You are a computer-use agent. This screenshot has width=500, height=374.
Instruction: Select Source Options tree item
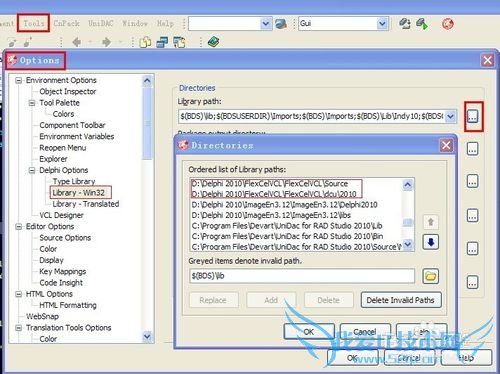pos(65,238)
